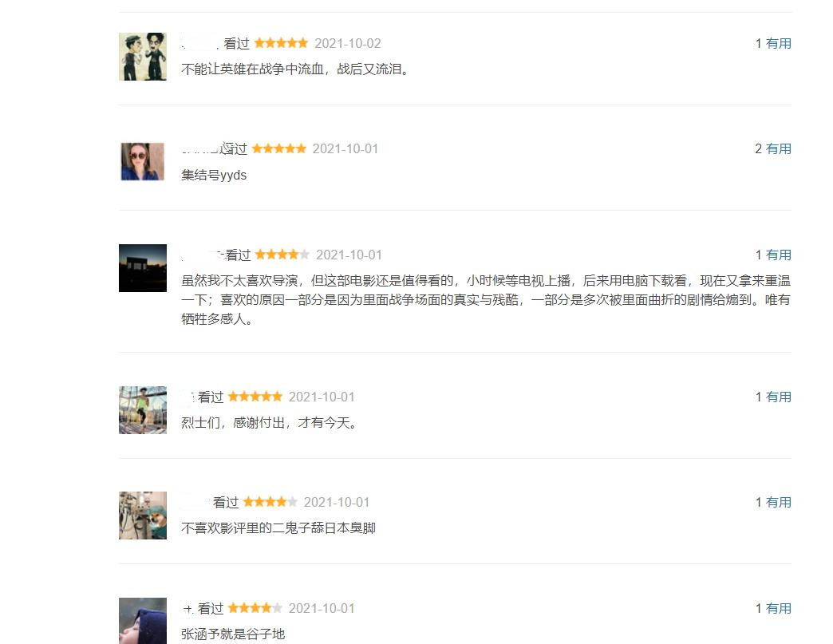
Task: Click the five-star rating above the 烈士们 comment
Action: pos(255,396)
